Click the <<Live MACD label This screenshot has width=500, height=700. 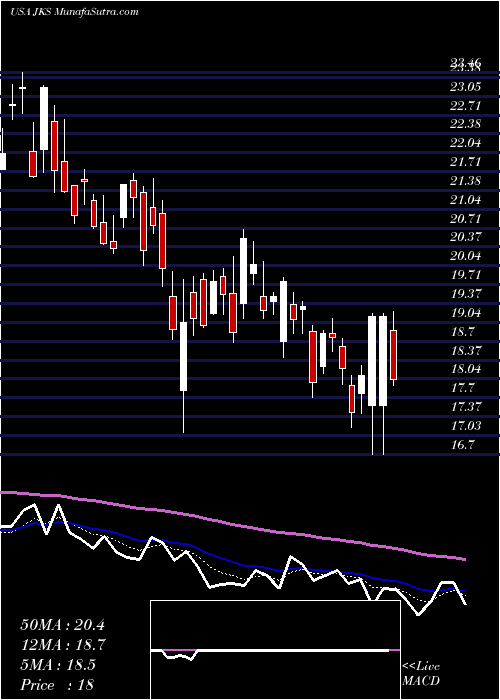pyautogui.click(x=421, y=674)
